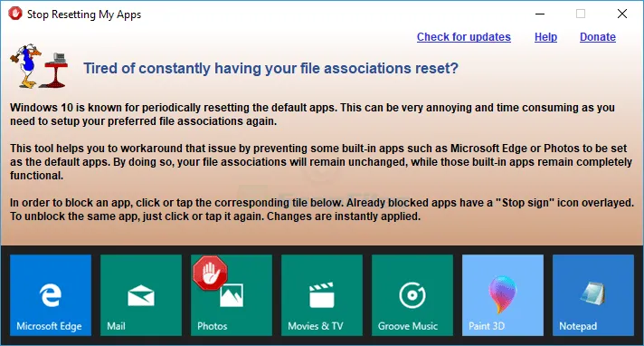
Task: Unblock the Photos app tile
Action: [x=232, y=295]
